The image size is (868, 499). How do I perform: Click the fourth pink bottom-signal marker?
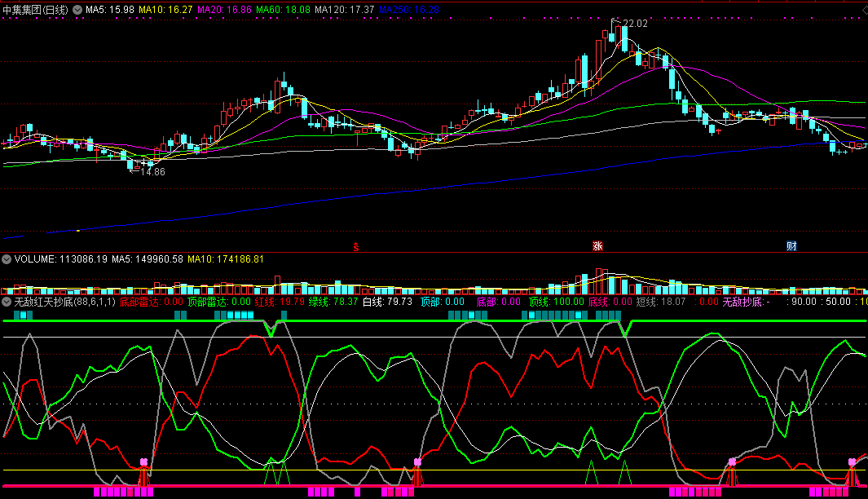point(852,461)
